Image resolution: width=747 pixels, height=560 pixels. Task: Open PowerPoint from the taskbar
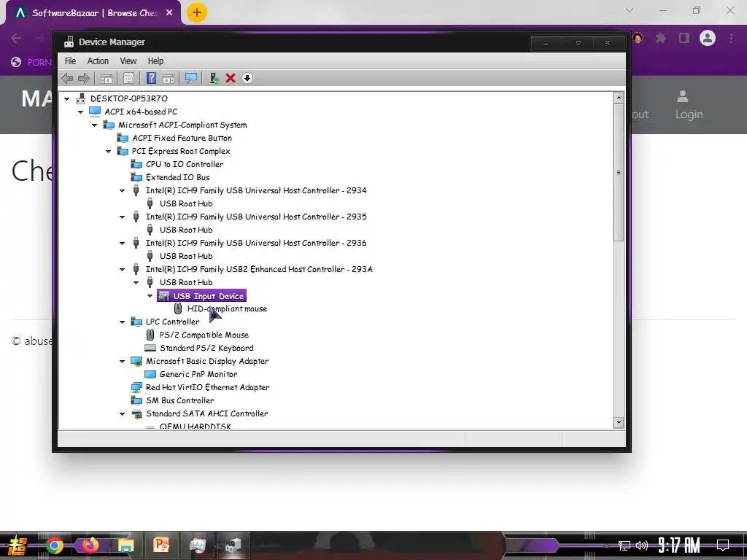point(161,545)
